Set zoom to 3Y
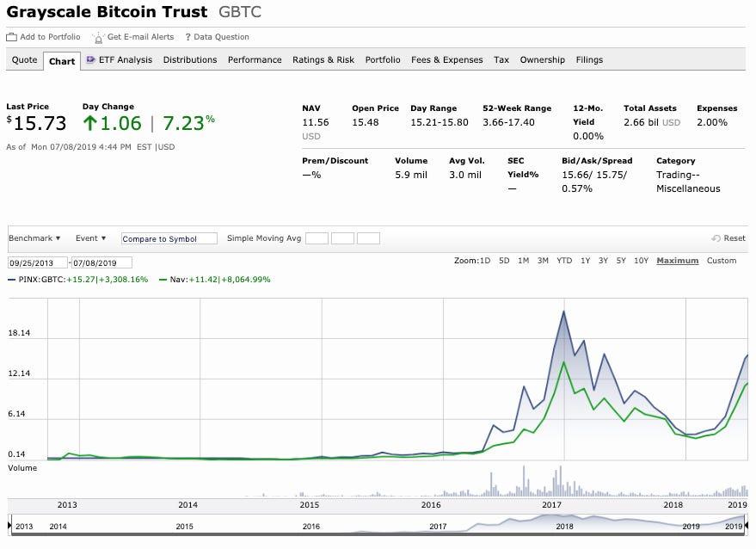The width and height of the screenshot is (756, 549). click(603, 261)
